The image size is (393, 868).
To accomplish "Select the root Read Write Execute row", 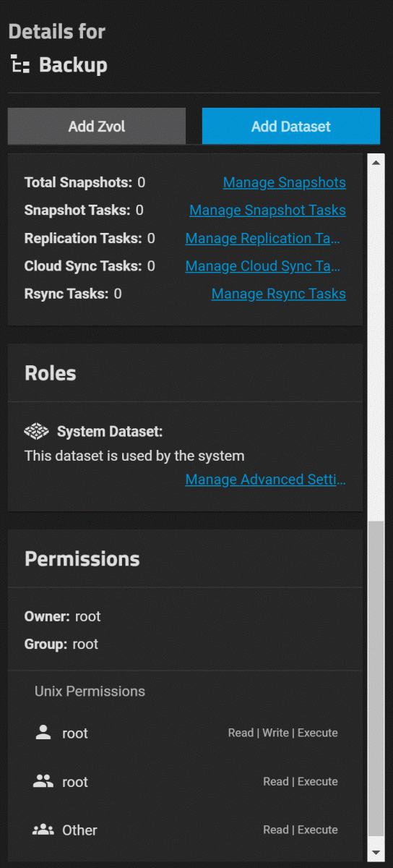I will pyautogui.click(x=186, y=733).
